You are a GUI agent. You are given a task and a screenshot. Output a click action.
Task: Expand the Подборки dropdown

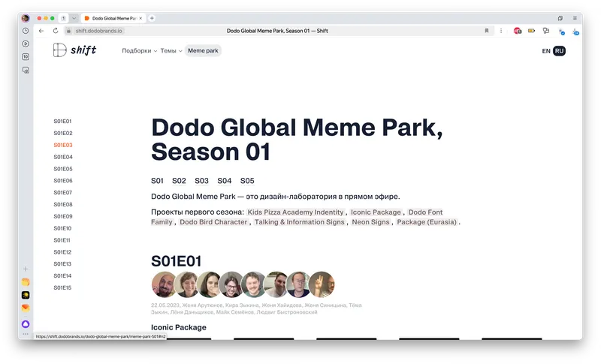140,50
